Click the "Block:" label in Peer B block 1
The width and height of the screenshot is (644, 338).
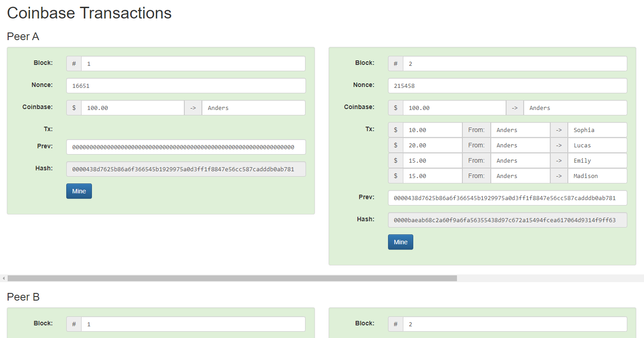tap(43, 323)
